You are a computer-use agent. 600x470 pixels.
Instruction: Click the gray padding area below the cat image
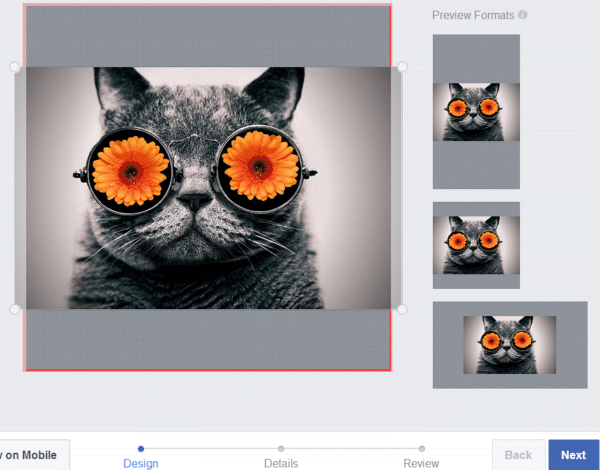[208, 339]
